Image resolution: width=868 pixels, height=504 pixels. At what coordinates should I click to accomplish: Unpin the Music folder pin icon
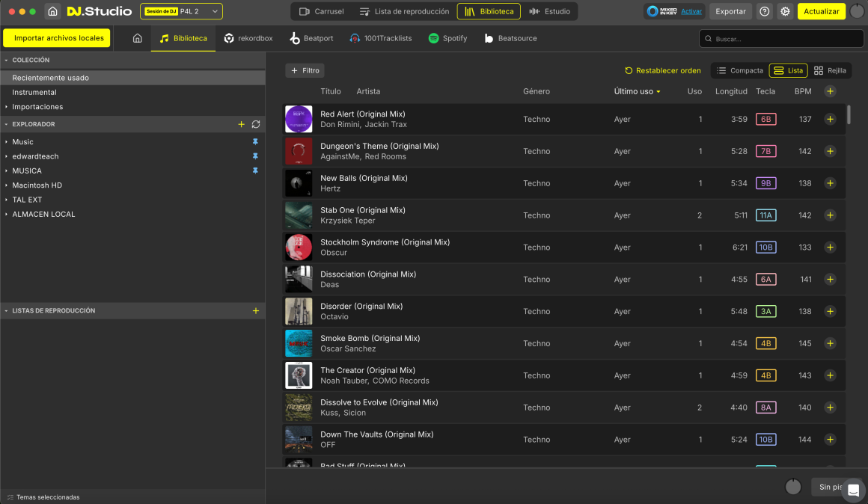coord(255,141)
